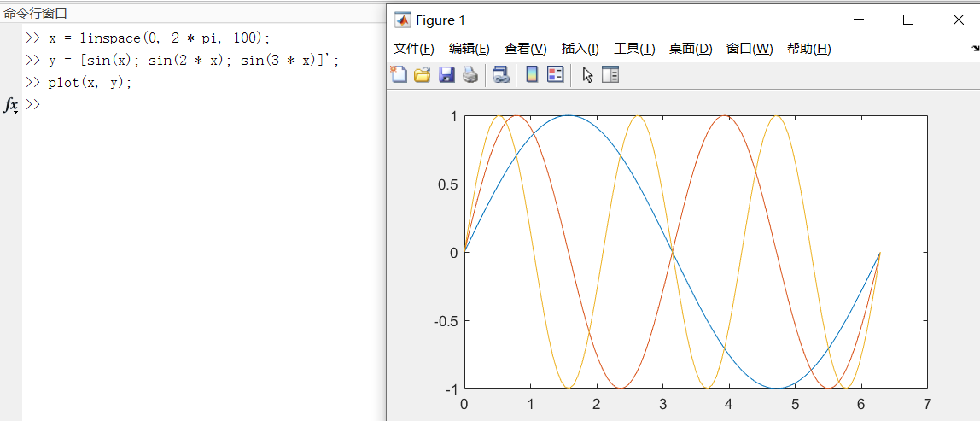Click the 7 x-axis tick label
980x421 pixels.
(927, 403)
